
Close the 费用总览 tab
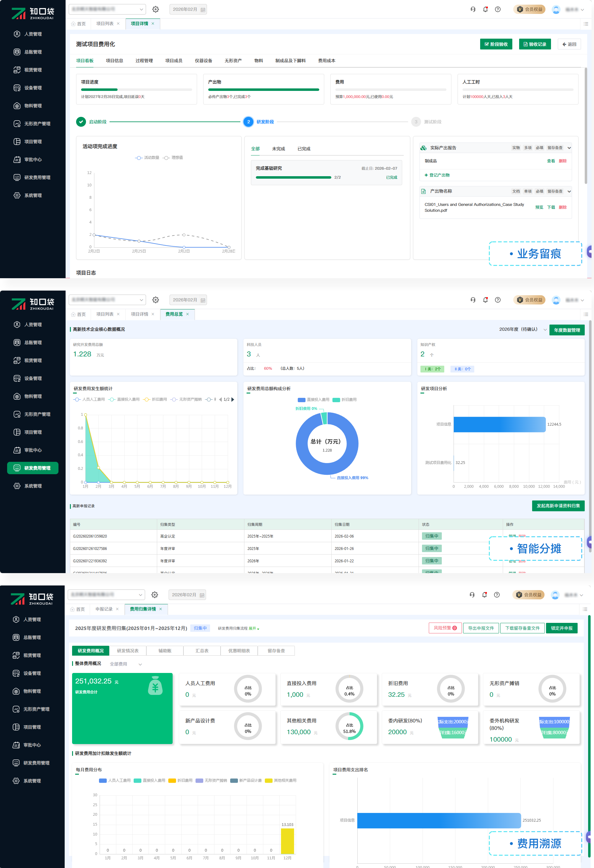click(x=188, y=314)
